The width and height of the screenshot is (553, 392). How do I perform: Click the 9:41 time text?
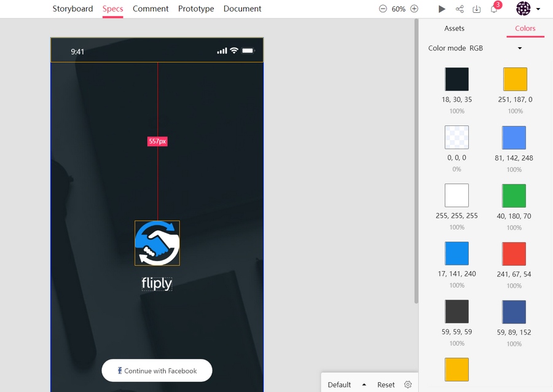[77, 52]
